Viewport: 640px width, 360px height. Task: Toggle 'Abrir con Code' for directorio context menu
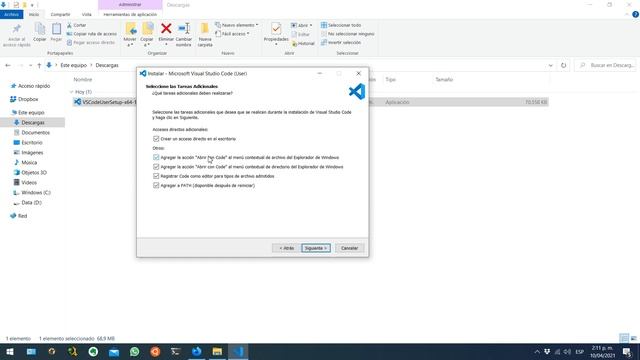pos(156,167)
